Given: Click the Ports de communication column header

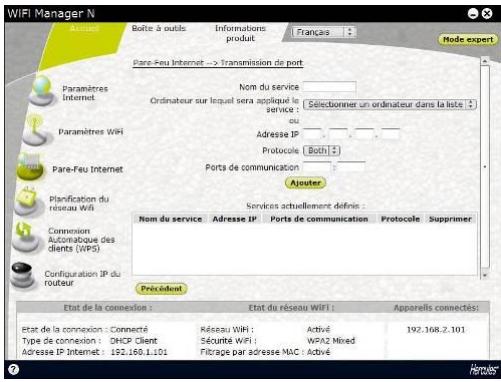Looking at the screenshot, I should (319, 219).
